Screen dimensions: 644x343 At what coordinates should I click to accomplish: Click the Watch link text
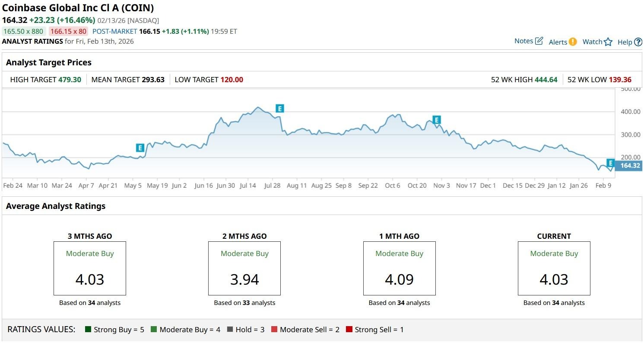(x=592, y=42)
